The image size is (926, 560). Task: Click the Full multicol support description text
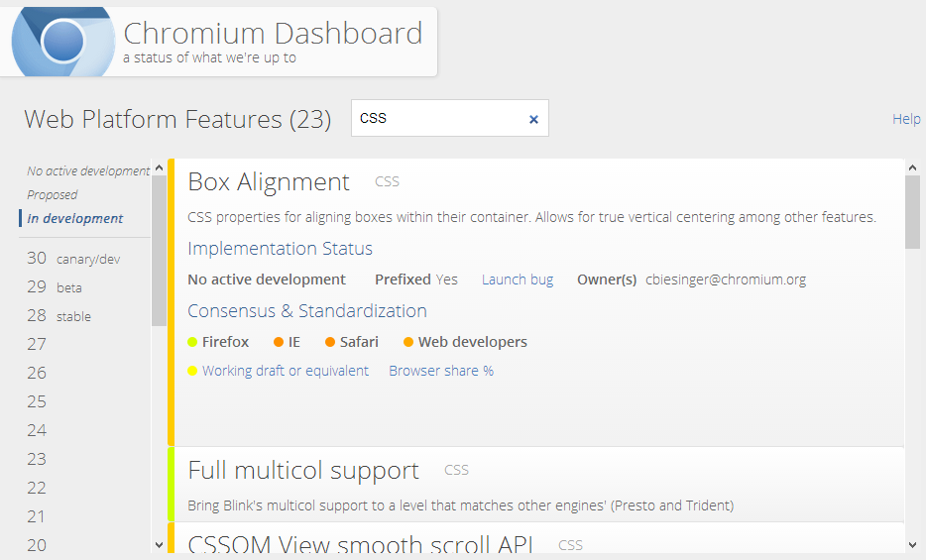461,505
